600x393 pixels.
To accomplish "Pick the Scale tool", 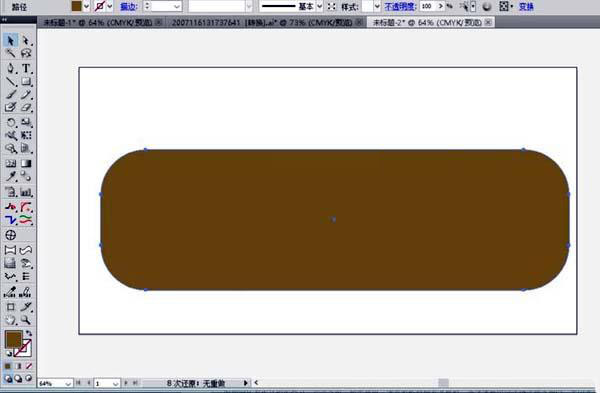I will coord(26,122).
